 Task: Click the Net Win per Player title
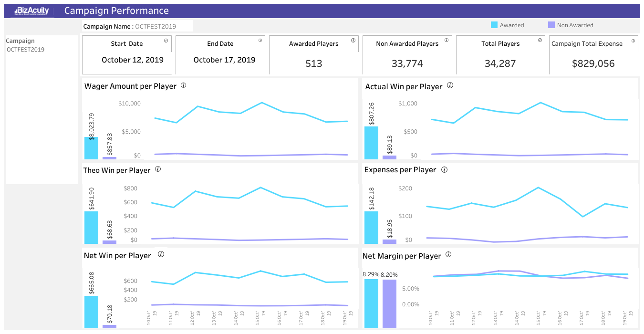tap(117, 256)
